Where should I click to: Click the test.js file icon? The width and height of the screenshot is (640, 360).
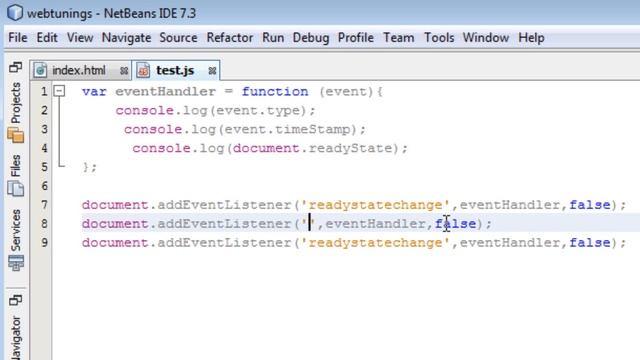143,71
